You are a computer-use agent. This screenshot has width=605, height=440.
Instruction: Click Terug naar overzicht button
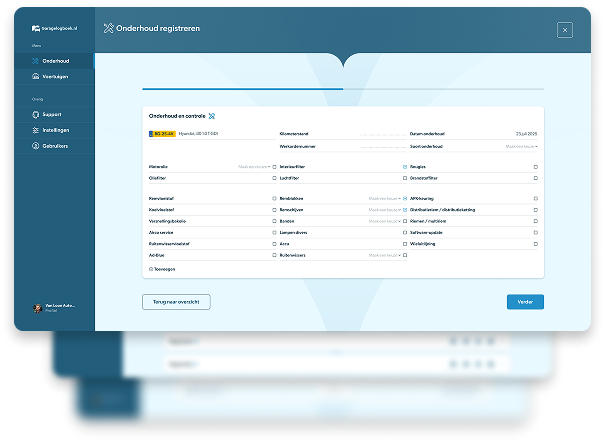176,301
